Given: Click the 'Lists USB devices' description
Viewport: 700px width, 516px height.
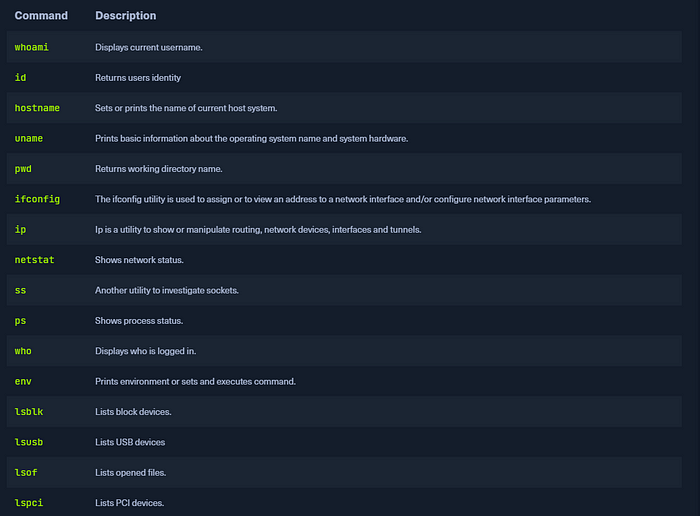Looking at the screenshot, I should [x=130, y=442].
